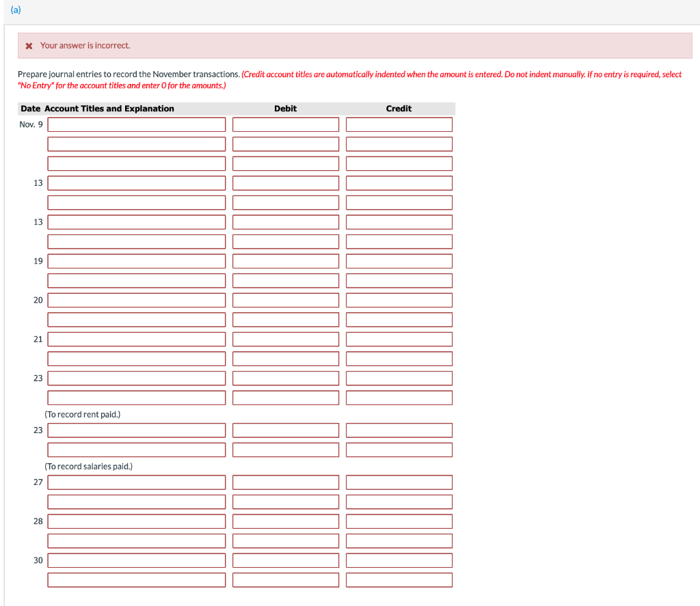Open account title dropdown for second Nov. 13 entry
This screenshot has height=606, width=700.
click(136, 221)
